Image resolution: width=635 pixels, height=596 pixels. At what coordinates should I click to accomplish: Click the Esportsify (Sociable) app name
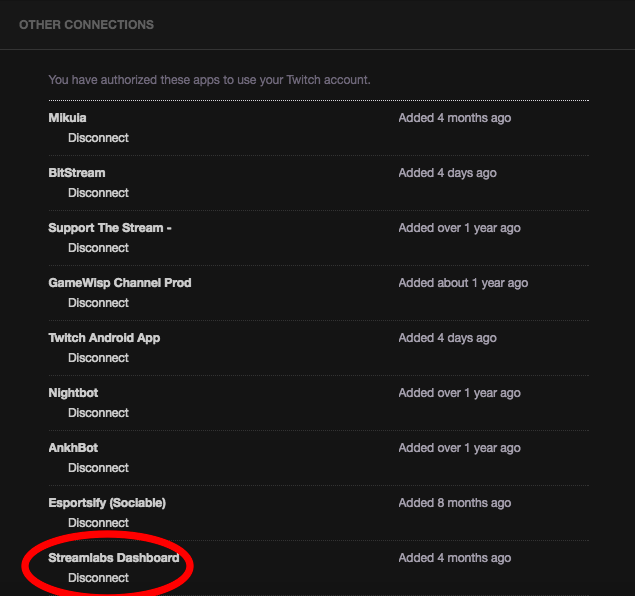tap(107, 503)
